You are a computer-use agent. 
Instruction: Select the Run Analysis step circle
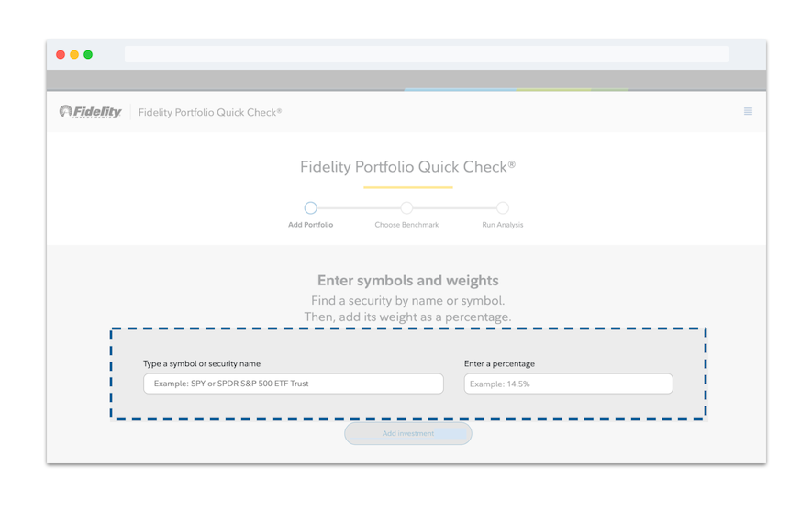tap(503, 208)
